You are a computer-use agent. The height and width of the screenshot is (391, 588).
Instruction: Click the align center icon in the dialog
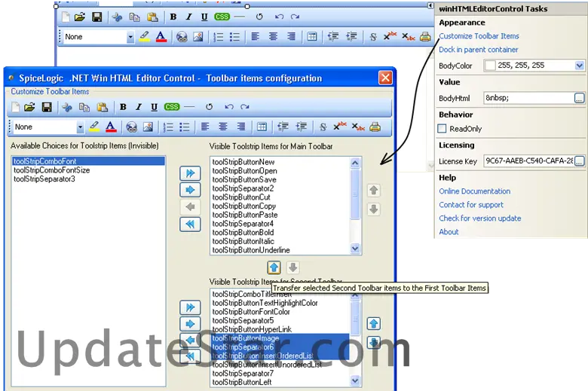point(222,127)
